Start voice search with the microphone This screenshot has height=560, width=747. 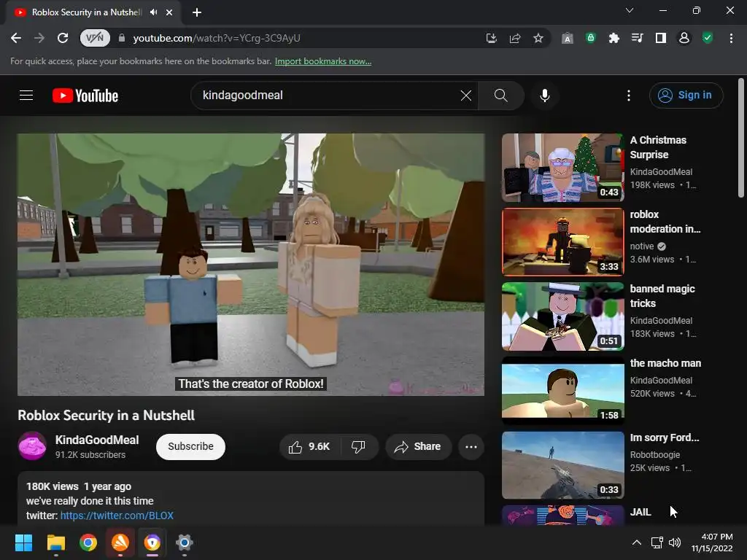click(x=545, y=96)
